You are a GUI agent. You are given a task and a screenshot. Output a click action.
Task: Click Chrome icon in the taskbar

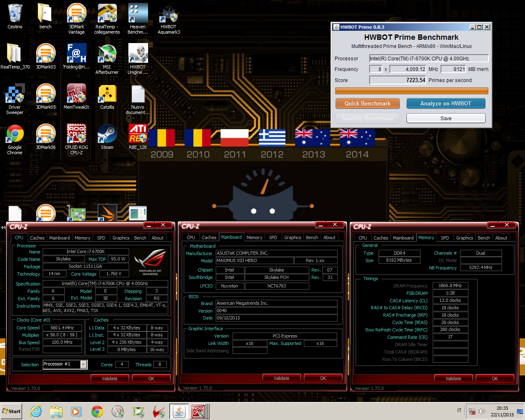coord(97,411)
